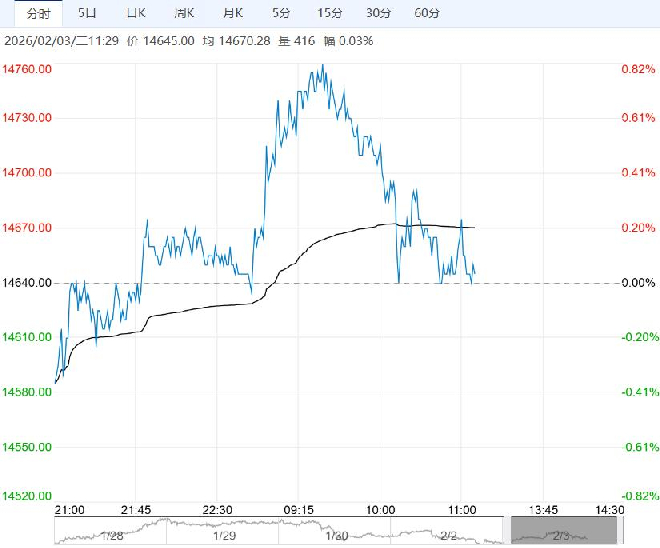The image size is (660, 548).
Task: Click the right end of the black average line
Action: pos(473,228)
